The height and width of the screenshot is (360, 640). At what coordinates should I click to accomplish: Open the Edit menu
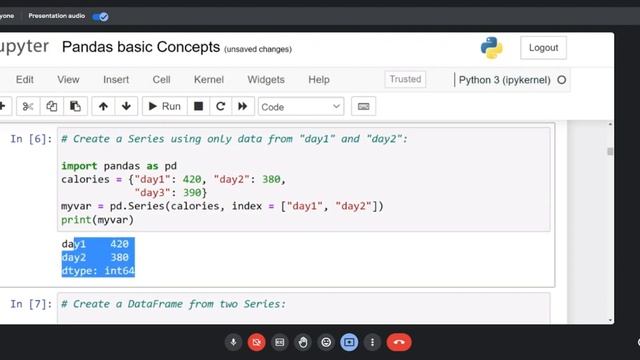click(24, 80)
